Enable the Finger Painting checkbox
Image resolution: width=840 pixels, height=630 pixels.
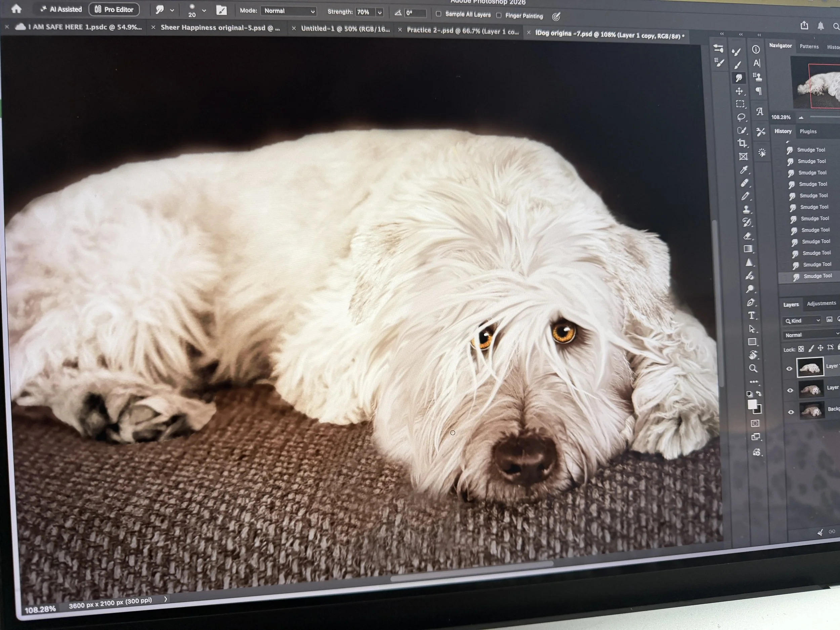[x=499, y=15]
